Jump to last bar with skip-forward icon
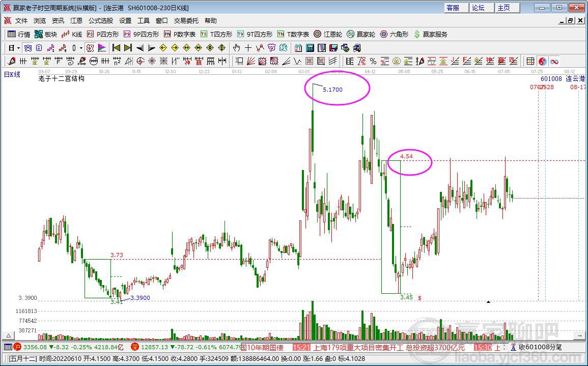Viewport: 588px width, 366px height. [128, 48]
